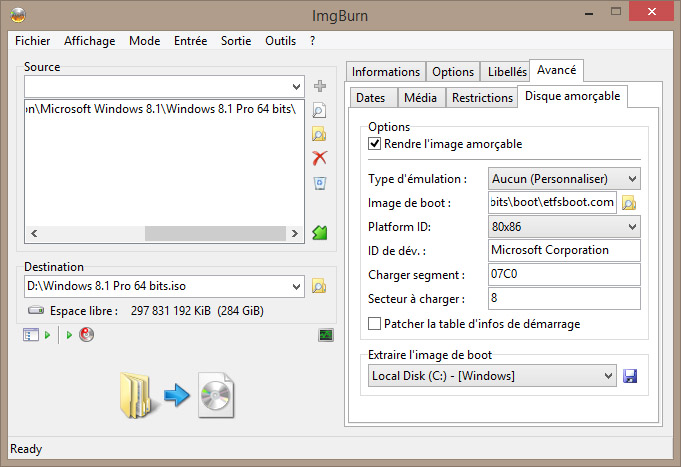Click the ImgBurn app icon in title bar

(x=18, y=15)
